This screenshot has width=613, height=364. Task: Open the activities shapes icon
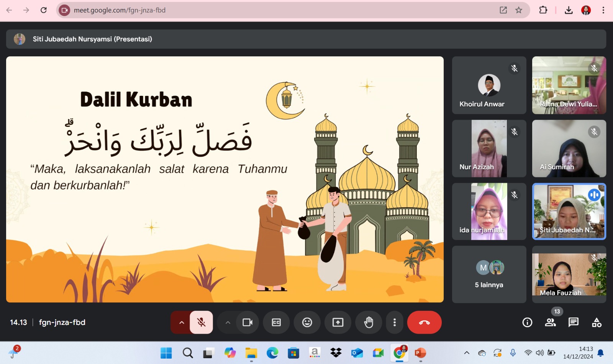(x=597, y=323)
